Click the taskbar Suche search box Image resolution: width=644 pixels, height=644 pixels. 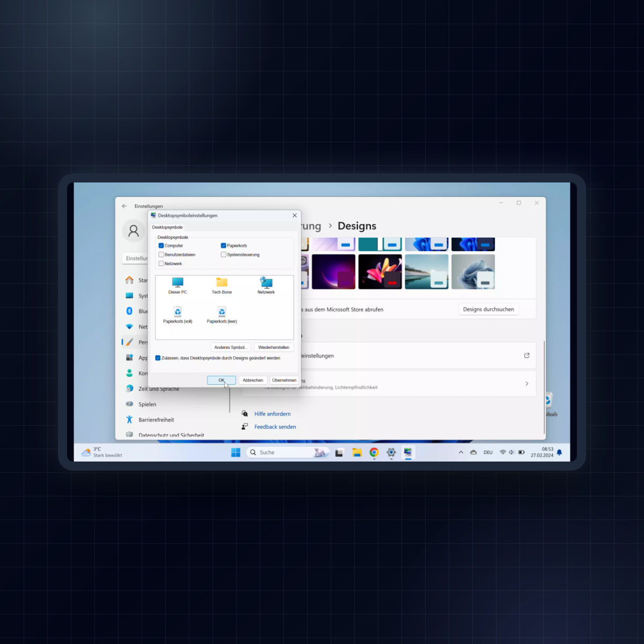coord(288,452)
